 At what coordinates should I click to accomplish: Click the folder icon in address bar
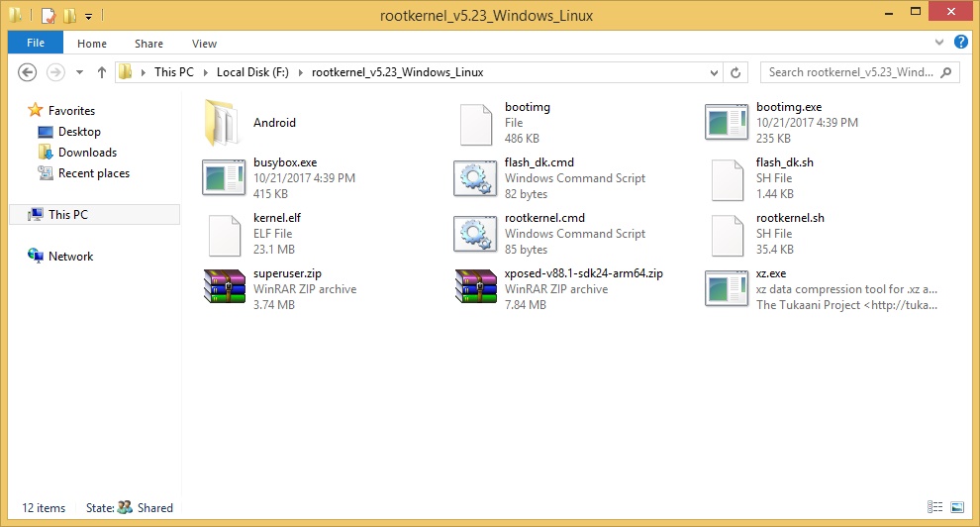tap(126, 72)
